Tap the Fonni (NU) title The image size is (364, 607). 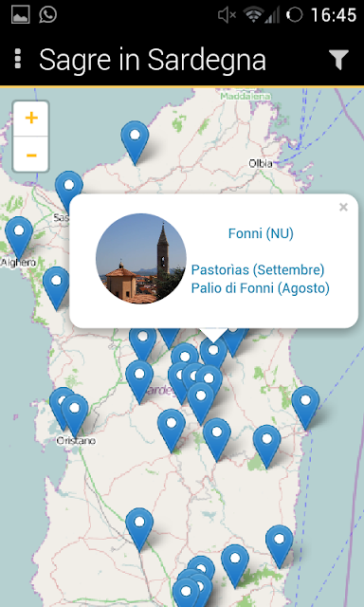tap(261, 233)
